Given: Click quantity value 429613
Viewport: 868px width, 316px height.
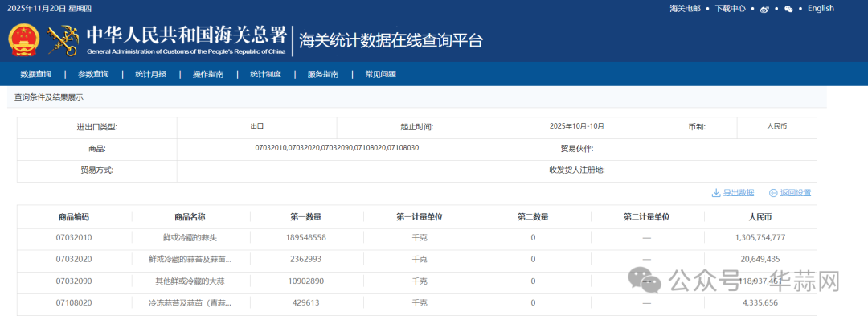Looking at the screenshot, I should coord(306,302).
